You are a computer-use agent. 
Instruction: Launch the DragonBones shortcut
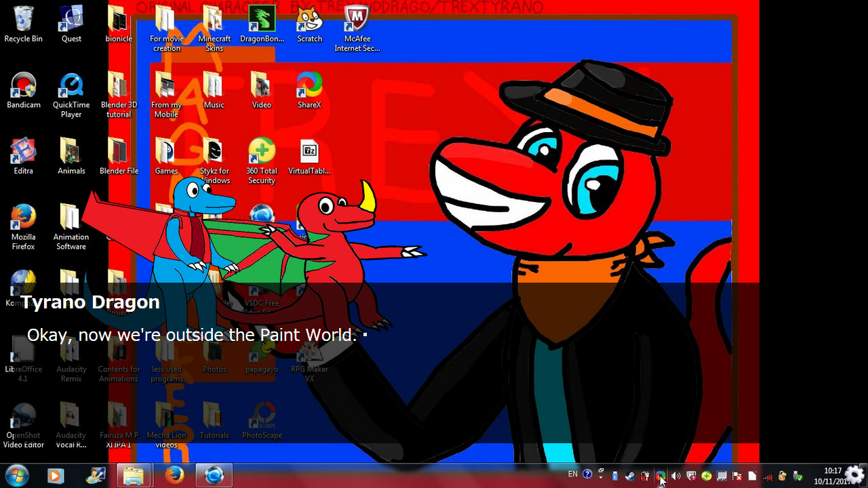(x=262, y=24)
